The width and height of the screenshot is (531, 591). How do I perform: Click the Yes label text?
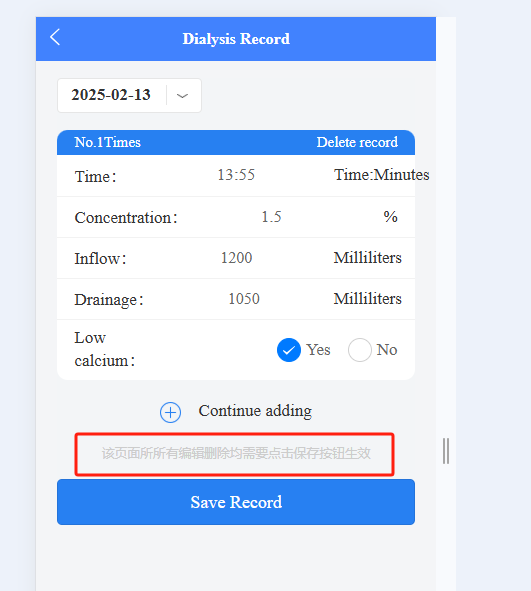click(x=318, y=350)
